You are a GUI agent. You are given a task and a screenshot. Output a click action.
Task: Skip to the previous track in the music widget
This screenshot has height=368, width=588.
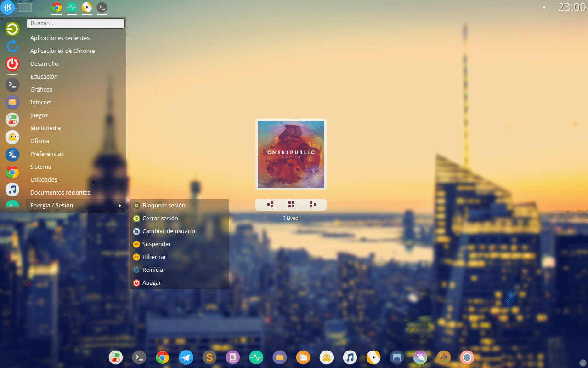pos(270,205)
